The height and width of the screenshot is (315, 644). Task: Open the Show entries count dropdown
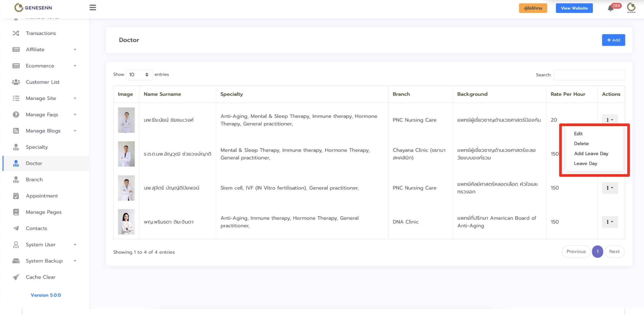click(x=139, y=75)
